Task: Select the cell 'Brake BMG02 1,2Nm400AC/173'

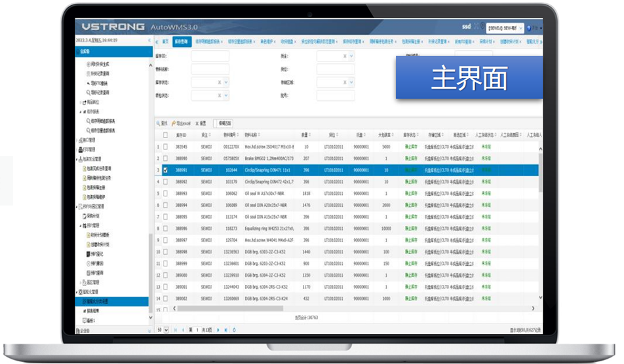Action: point(269,158)
